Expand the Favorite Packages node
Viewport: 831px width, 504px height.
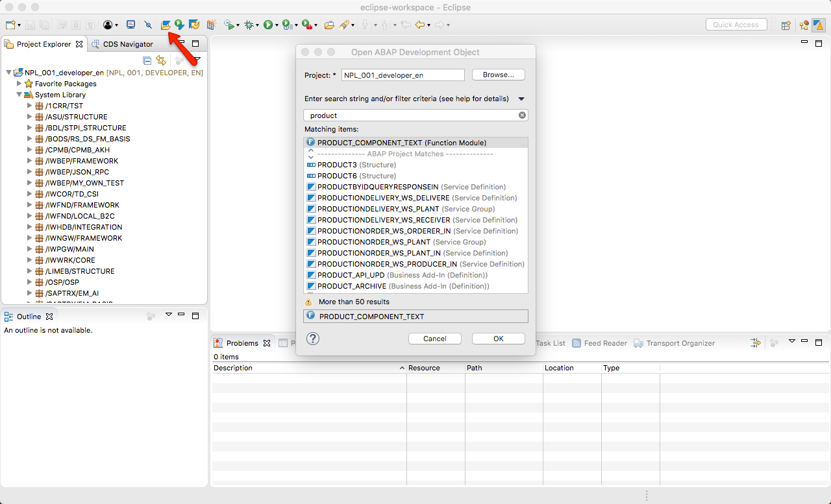(19, 84)
